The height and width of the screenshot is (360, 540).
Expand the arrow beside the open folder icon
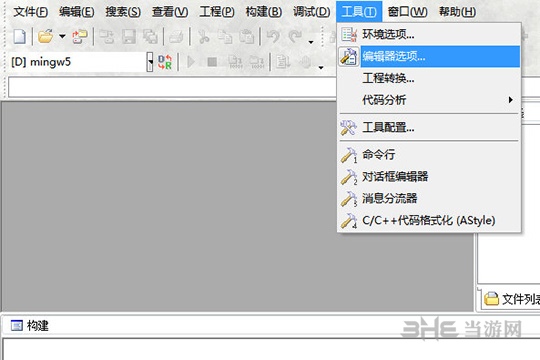click(62, 36)
